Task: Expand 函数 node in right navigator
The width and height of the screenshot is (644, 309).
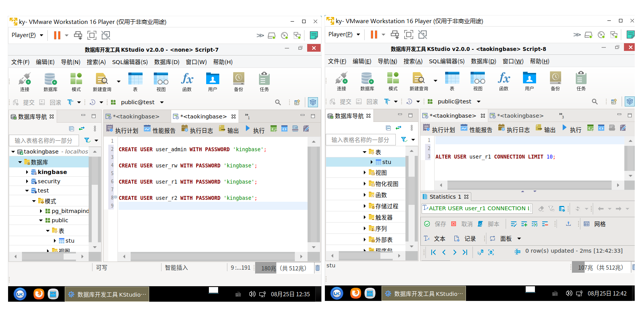Action: (365, 195)
